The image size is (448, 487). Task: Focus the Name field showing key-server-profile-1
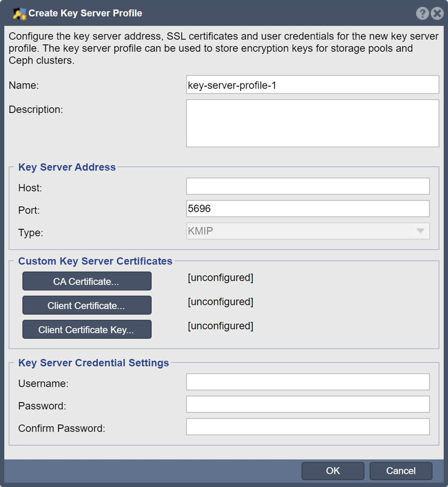[312, 84]
